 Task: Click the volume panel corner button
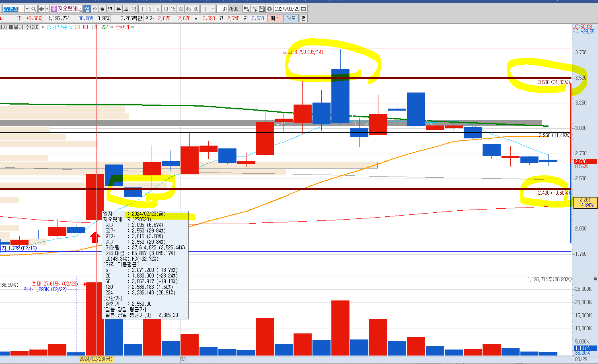tap(596, 279)
